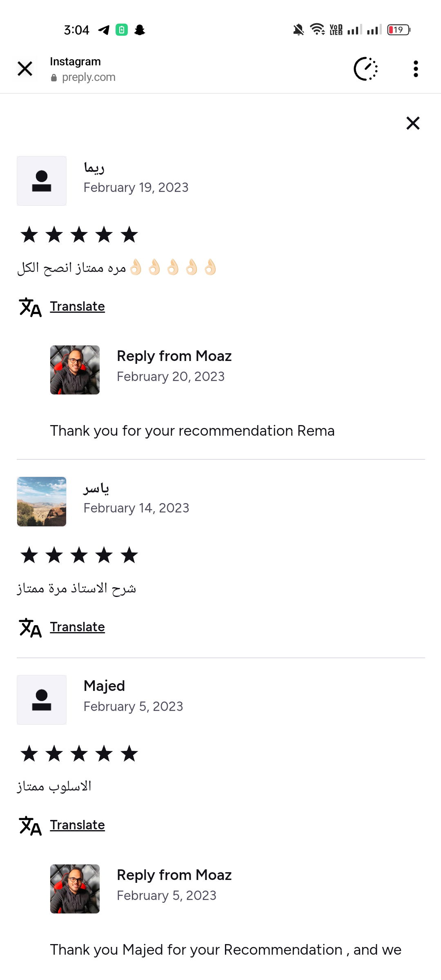Tap the five-star rating on Majed's review
Image resolution: width=441 pixels, height=980 pixels.
coord(79,753)
